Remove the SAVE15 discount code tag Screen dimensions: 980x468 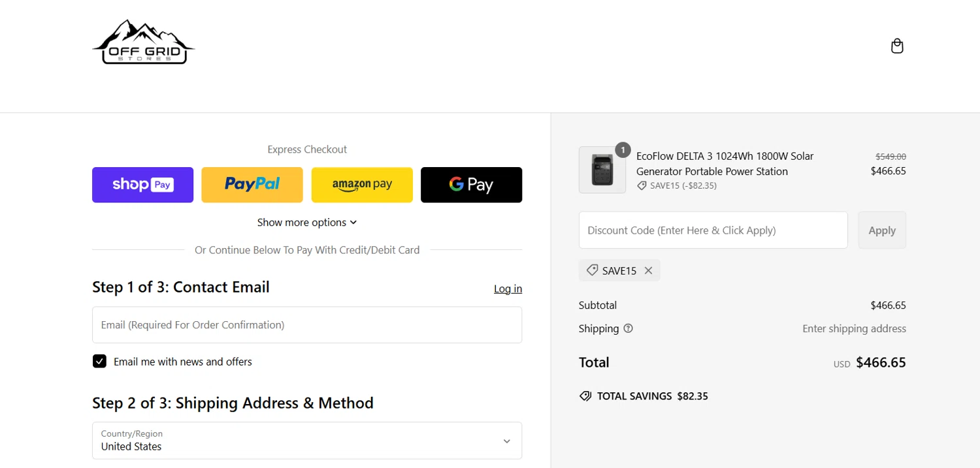[648, 270]
